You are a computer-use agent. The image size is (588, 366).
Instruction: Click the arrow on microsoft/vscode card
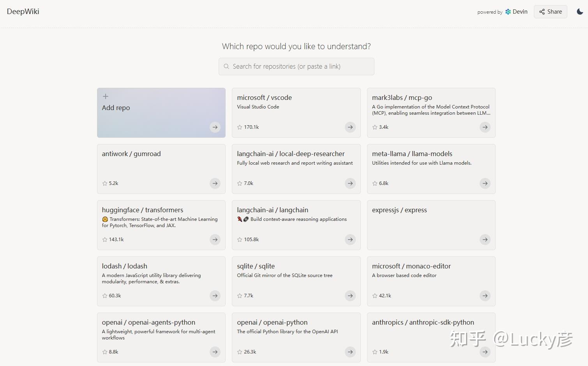point(350,127)
